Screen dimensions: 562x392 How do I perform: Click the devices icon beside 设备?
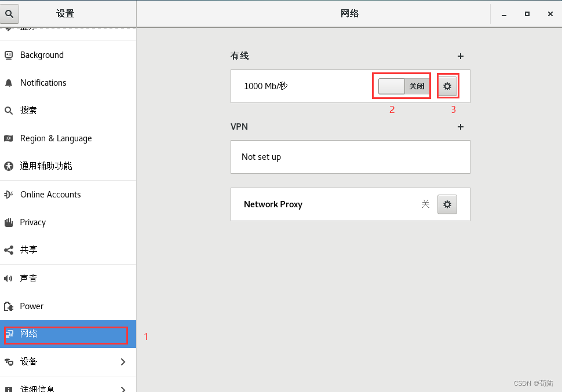9,361
